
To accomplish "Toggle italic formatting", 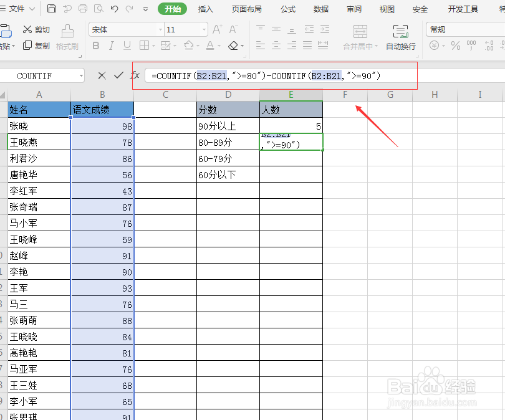I will (x=112, y=45).
